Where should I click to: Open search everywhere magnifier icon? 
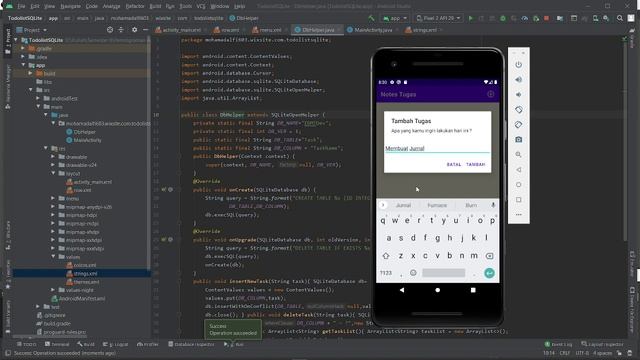[x=620, y=18]
